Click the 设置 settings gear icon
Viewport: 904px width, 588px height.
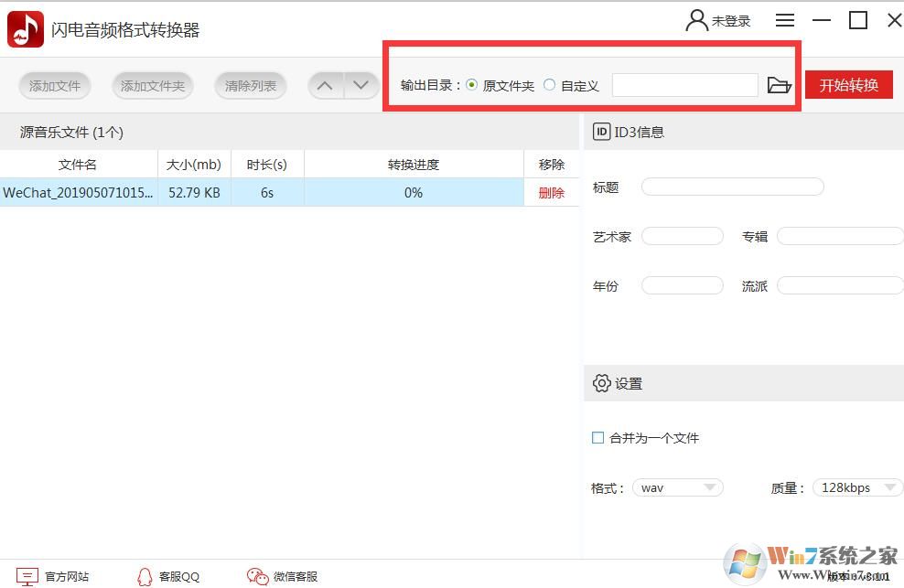[601, 383]
